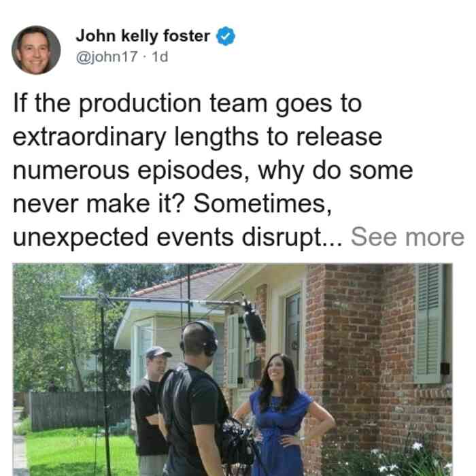
Task: Click the 'never make it? Sometimes,' text line
Action: click(x=172, y=203)
